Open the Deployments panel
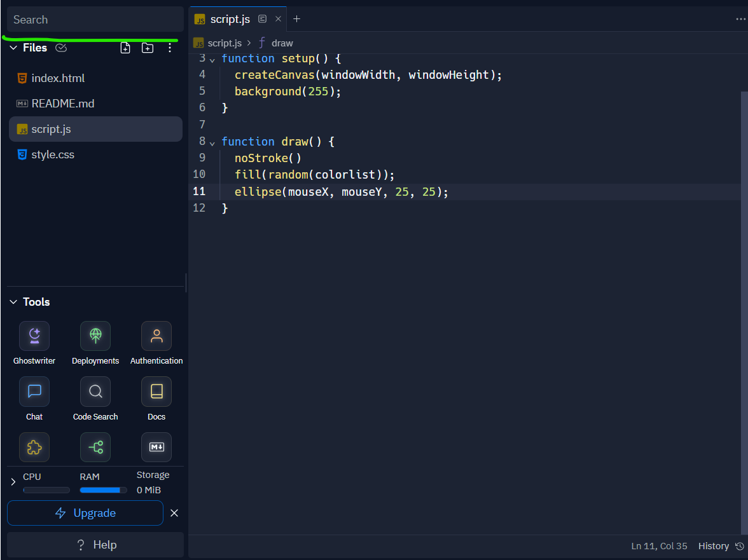This screenshot has height=560, width=748. [95, 336]
